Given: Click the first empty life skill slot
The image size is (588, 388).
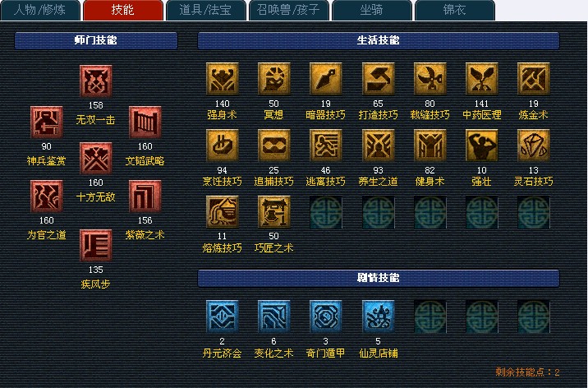Looking at the screenshot, I should (325, 212).
